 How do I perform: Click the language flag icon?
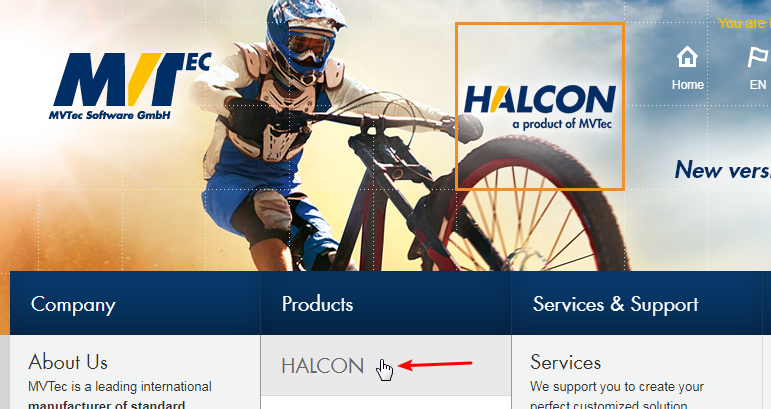[x=758, y=57]
